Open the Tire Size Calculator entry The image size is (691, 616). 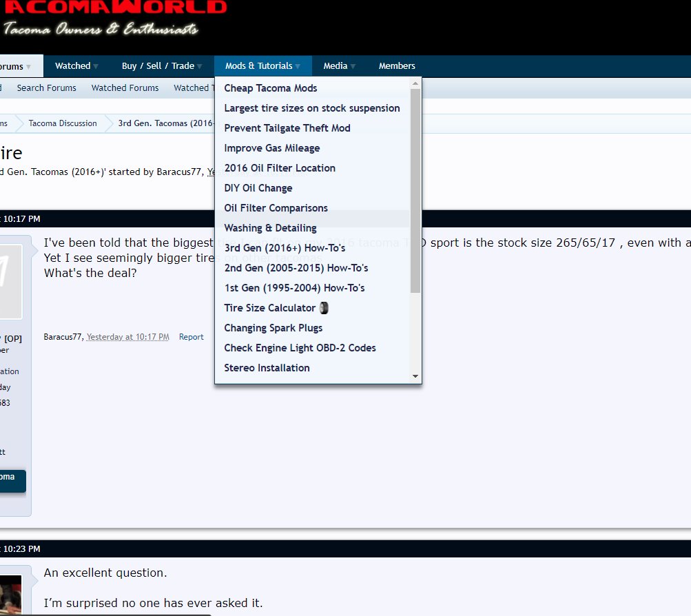coord(269,308)
